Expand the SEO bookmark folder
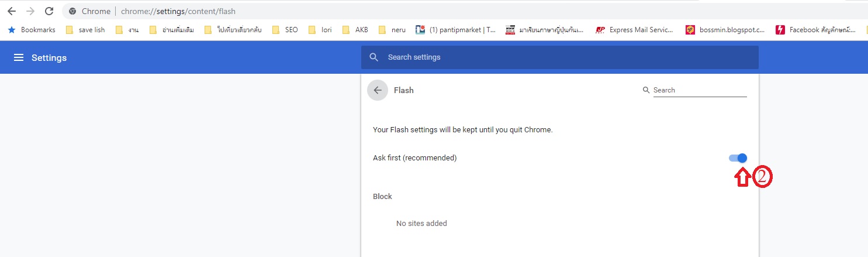This screenshot has height=257, width=868. tap(285, 30)
